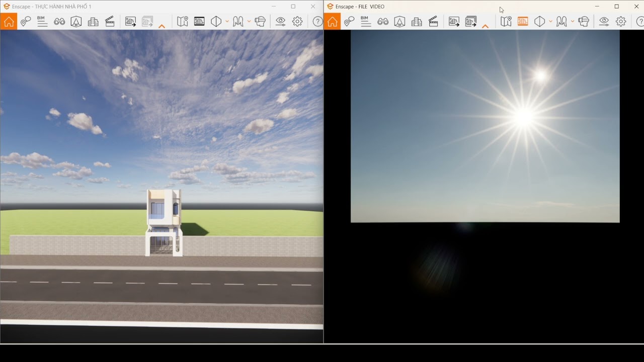Open mirrored-figures dropdown arrow in FILE VIDEO window
The image size is (644, 362).
(572, 22)
